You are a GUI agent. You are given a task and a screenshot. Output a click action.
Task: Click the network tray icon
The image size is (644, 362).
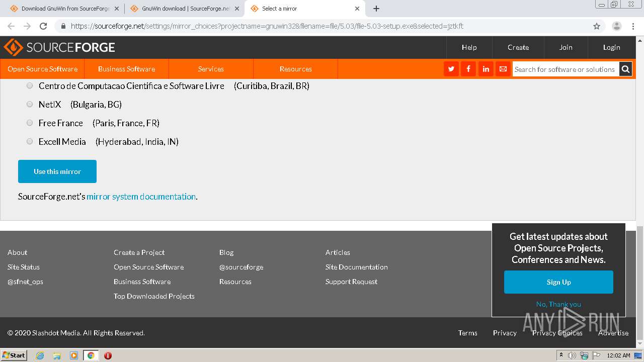pyautogui.click(x=584, y=355)
